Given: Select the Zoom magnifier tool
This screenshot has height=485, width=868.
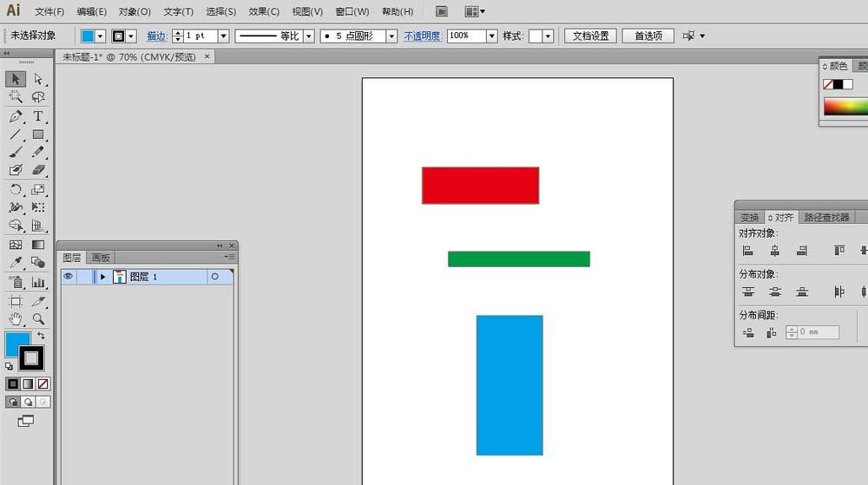Looking at the screenshot, I should 38,319.
